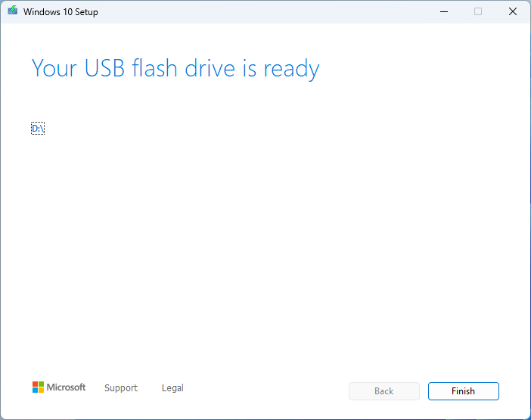Viewport: 531px width, 420px height.
Task: Click the disabled Back button
Action: pyautogui.click(x=383, y=391)
